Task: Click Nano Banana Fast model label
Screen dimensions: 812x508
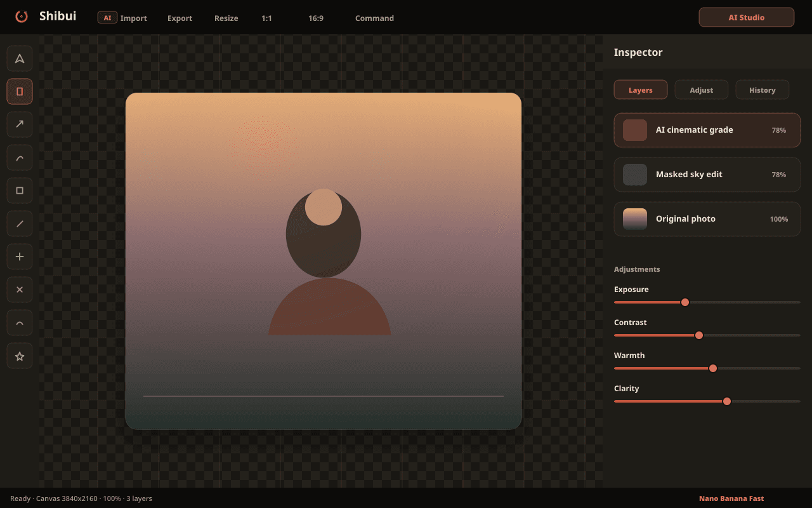Action: click(x=731, y=498)
